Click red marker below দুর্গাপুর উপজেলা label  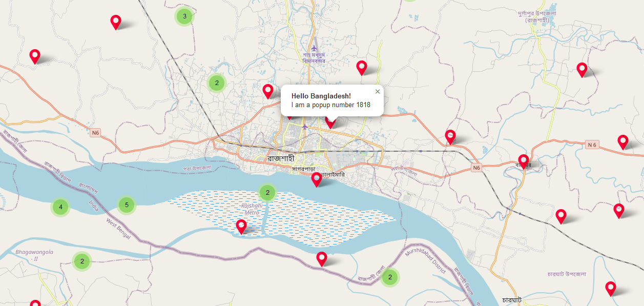pos(581,70)
